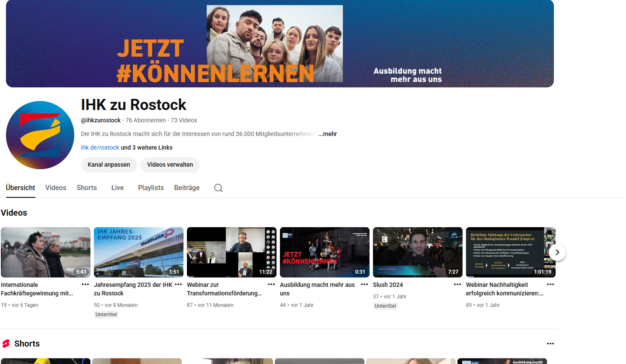Play the Internationale Fachkräftegewinnung video thumbnail
626x364 pixels.
click(x=46, y=252)
